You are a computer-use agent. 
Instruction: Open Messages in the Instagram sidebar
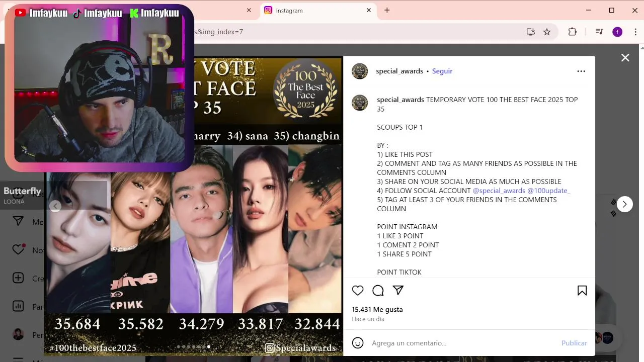pos(18,222)
